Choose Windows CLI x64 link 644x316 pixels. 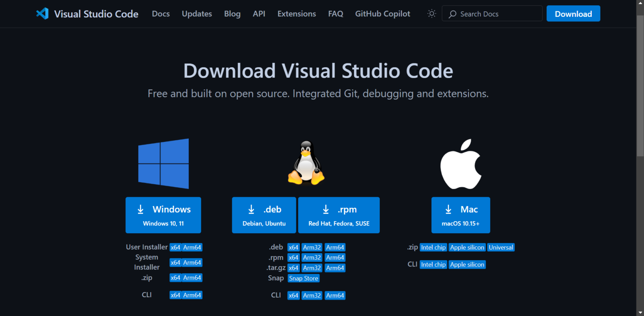click(175, 295)
